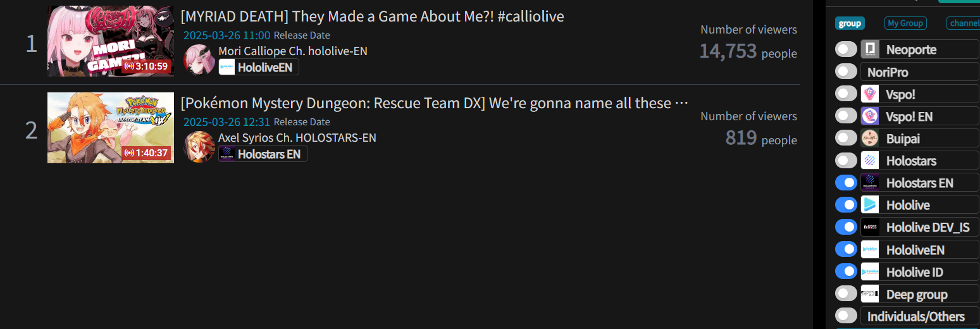The height and width of the screenshot is (329, 980).
Task: Select the group filter tab
Action: [850, 23]
